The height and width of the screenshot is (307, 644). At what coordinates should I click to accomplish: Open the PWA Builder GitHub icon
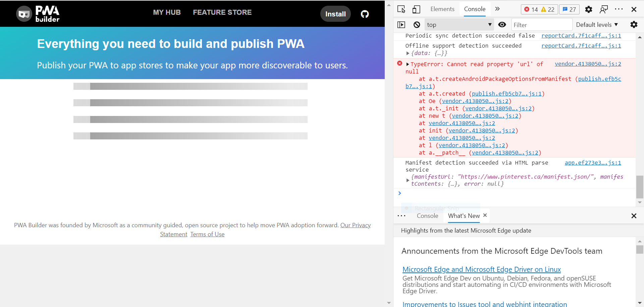pyautogui.click(x=365, y=14)
